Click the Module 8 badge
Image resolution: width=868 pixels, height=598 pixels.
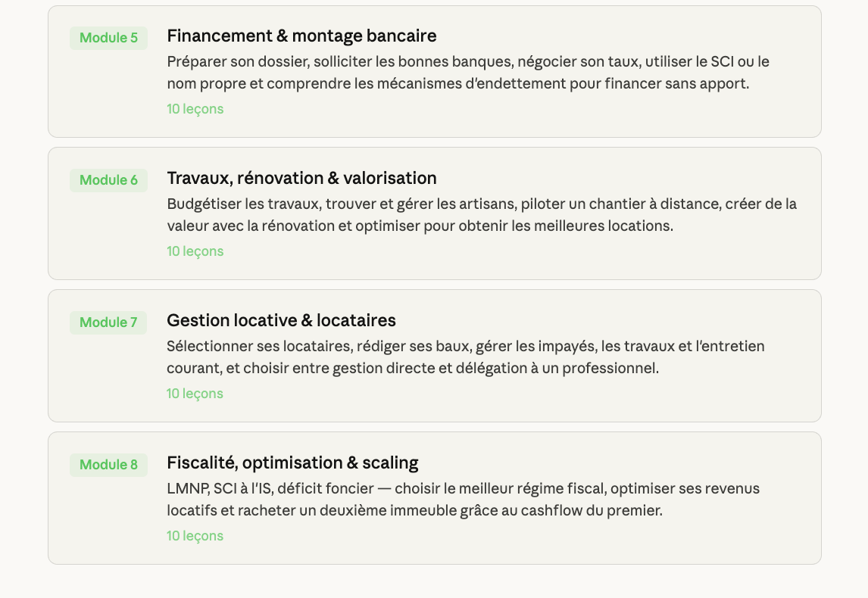point(108,465)
